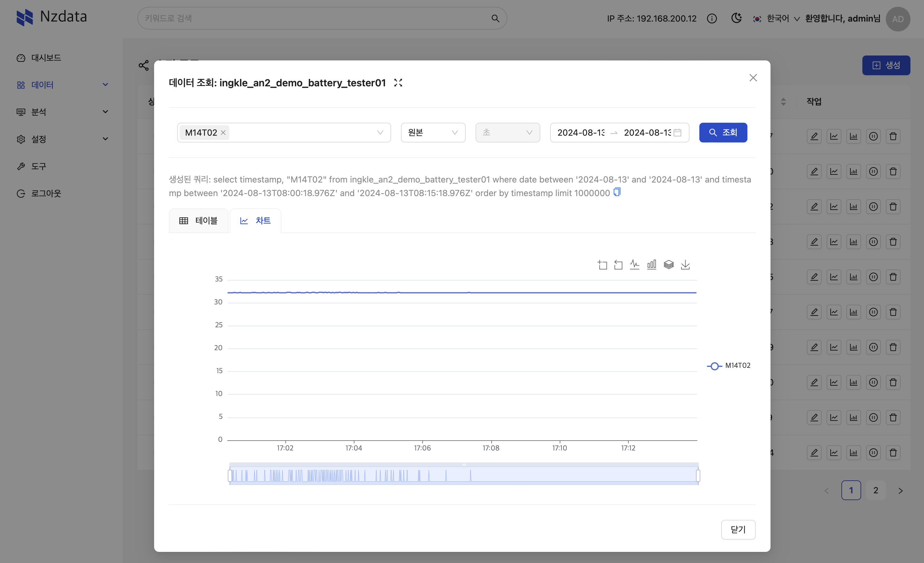Click the 조회 search button
924x563 pixels.
tap(723, 133)
